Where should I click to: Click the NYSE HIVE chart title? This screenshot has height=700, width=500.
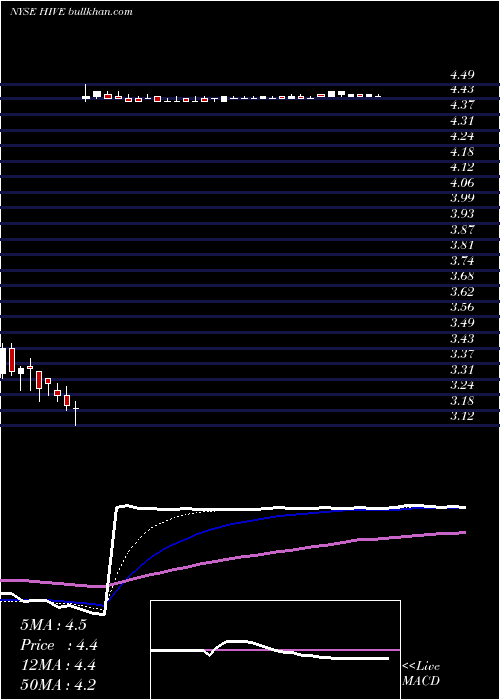coord(71,12)
